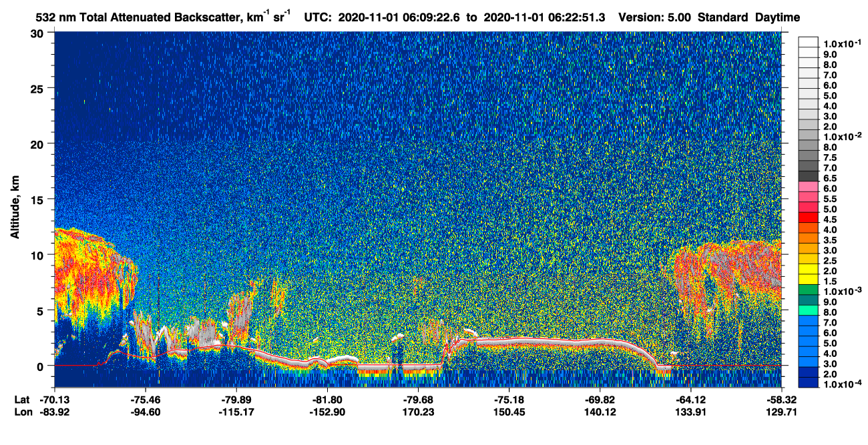Click the latitude value -79.89
868x445 pixels.
236,400
